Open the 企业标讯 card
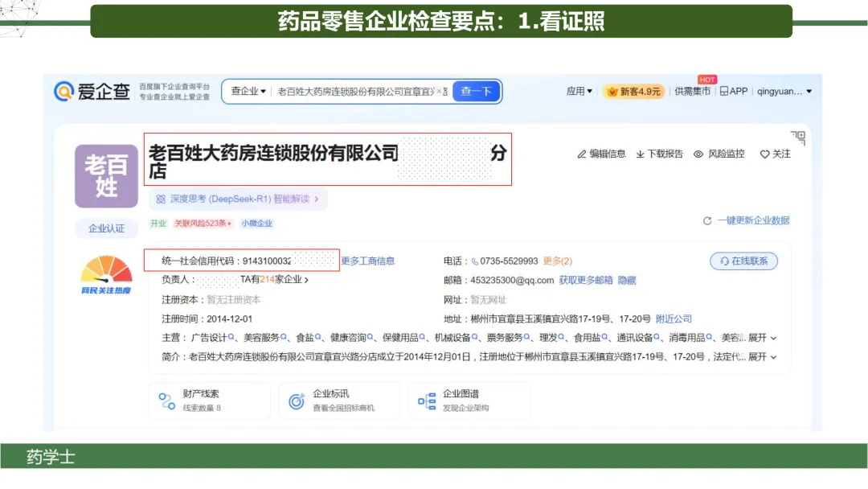868x489 pixels. (339, 401)
